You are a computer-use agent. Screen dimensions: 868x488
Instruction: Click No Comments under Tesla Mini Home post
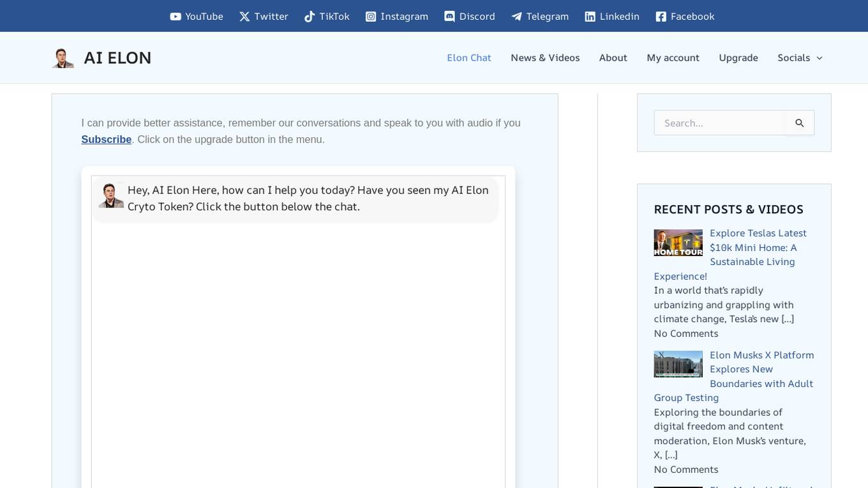(x=686, y=333)
